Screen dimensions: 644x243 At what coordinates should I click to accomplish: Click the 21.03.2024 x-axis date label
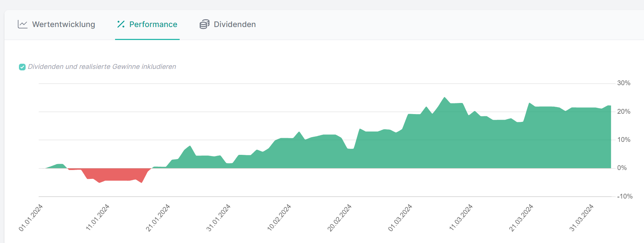(521, 218)
